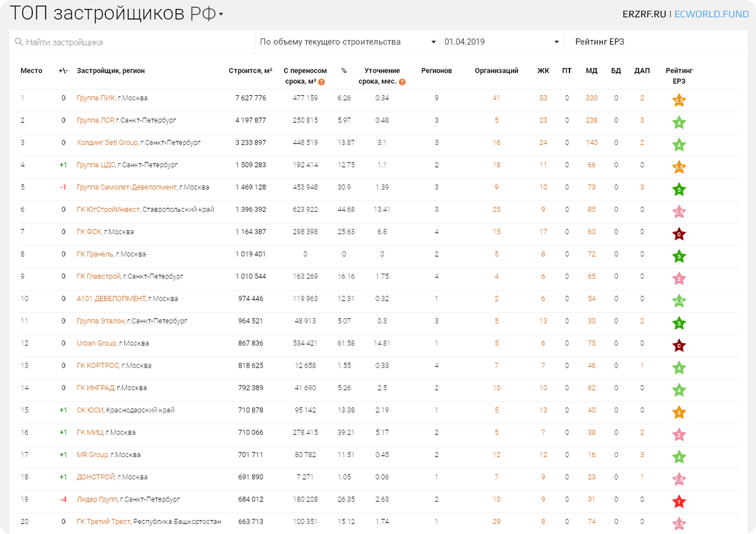Viewport: 756px width, 534px height.
Task: Click the -4 change value for Лидер Групп
Action: click(x=63, y=500)
